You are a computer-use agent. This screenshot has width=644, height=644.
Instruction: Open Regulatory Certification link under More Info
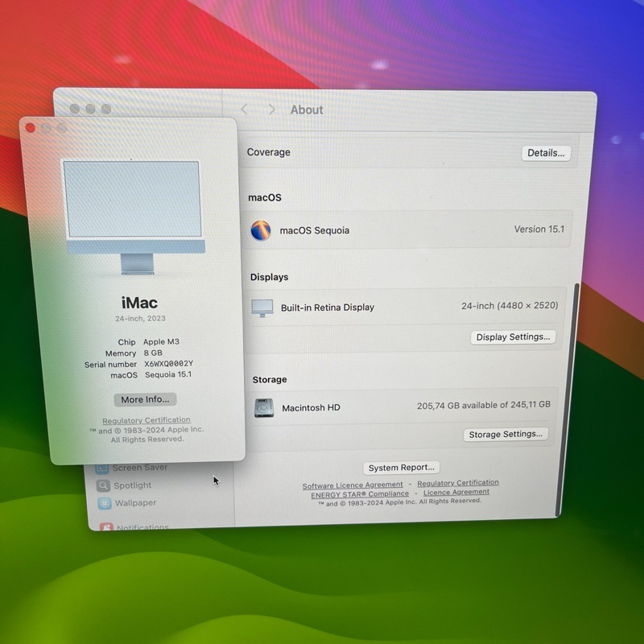pos(147,420)
